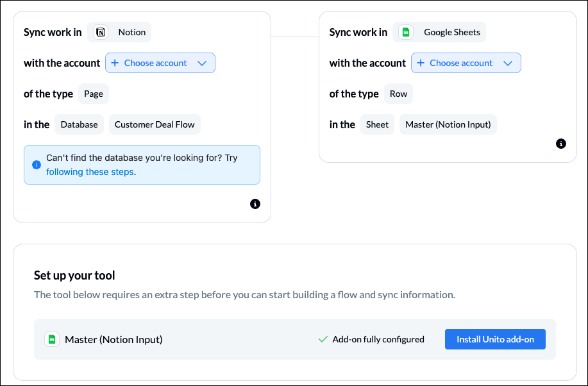Select the Customer Deal Flow database chip
This screenshot has height=386, width=588.
pyautogui.click(x=155, y=124)
